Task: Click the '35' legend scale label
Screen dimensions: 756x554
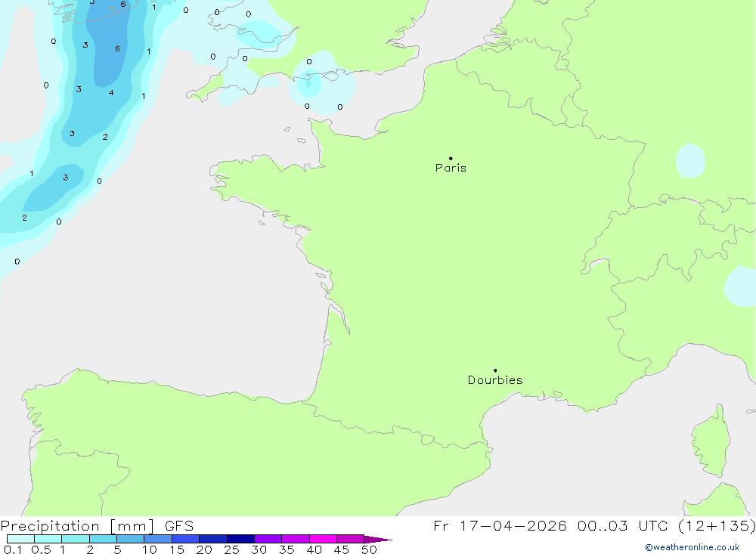Action: click(287, 549)
